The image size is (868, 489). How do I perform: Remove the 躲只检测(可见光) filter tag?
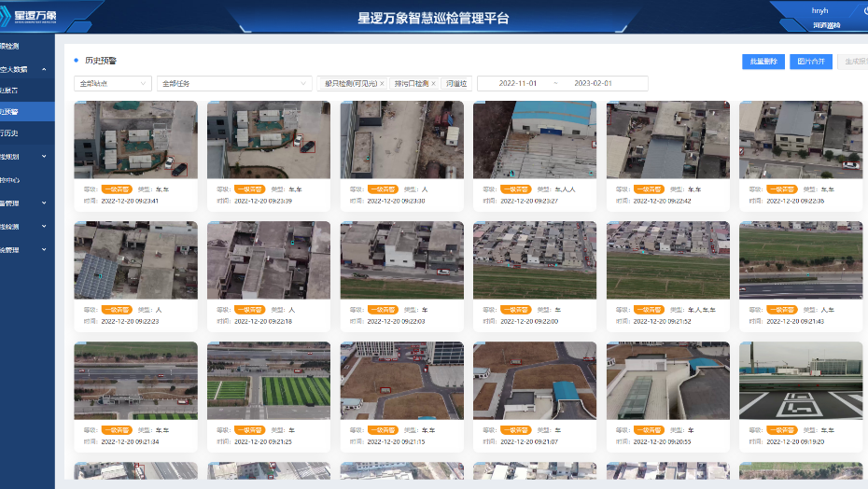382,84
